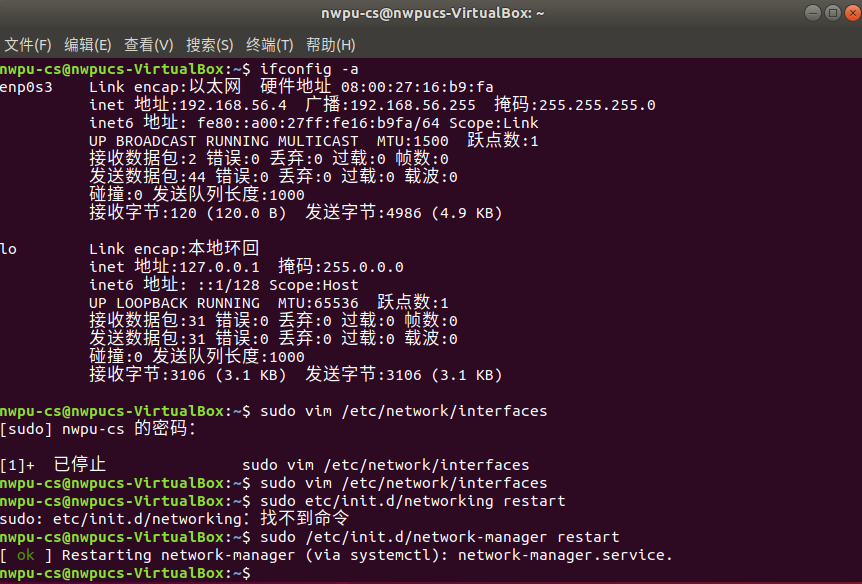Click the UP BROADCAST RUNNING MULTICAST flags
Screen dimensions: 862x584
(223, 141)
